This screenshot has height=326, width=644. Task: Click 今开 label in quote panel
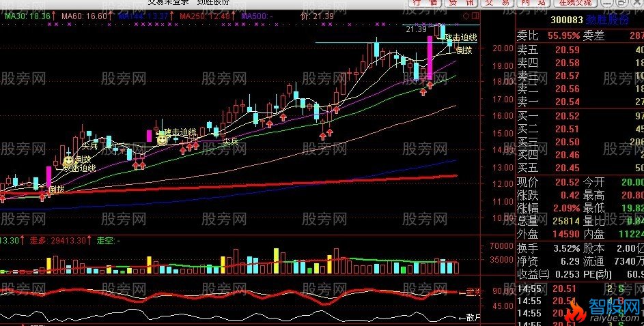click(593, 182)
